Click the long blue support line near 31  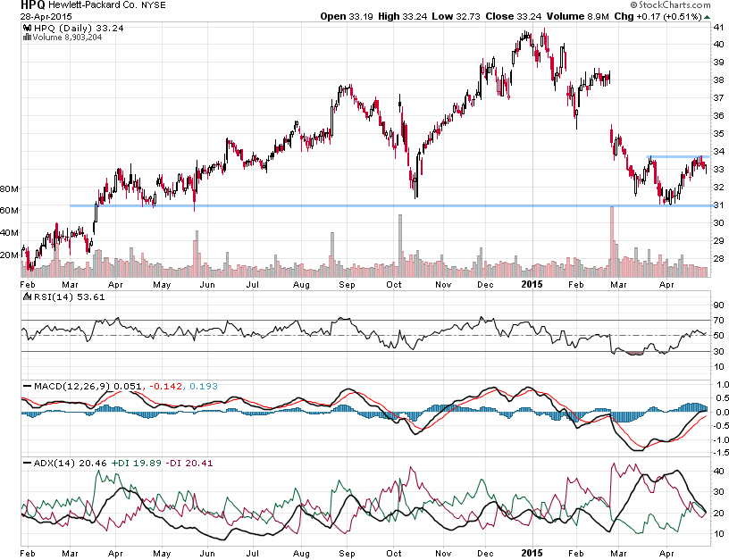pyautogui.click(x=390, y=205)
